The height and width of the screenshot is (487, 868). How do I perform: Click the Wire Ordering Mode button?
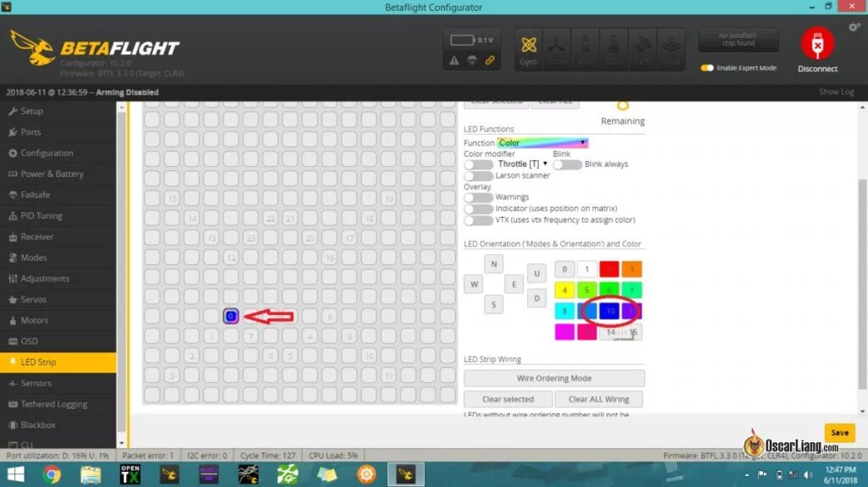(554, 379)
